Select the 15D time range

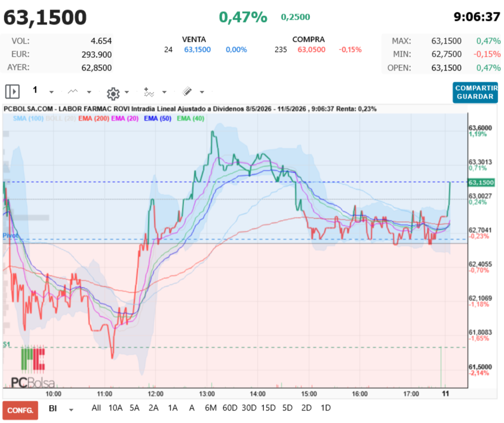pos(268,408)
